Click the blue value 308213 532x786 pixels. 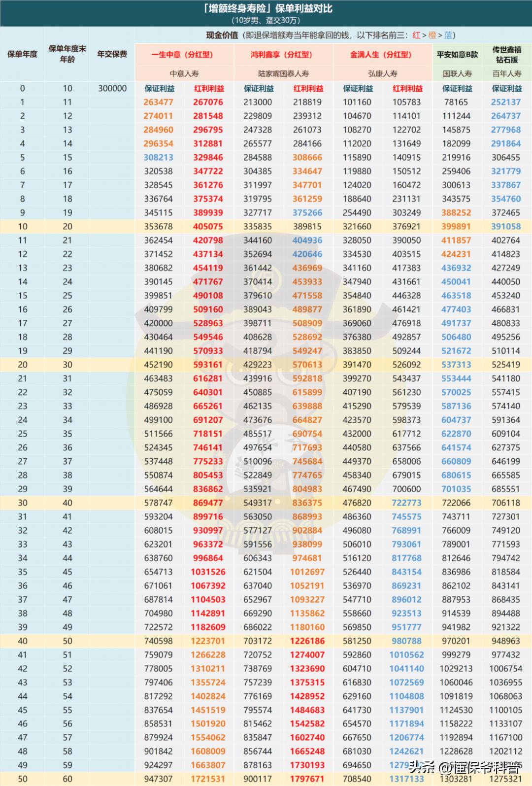(x=158, y=157)
